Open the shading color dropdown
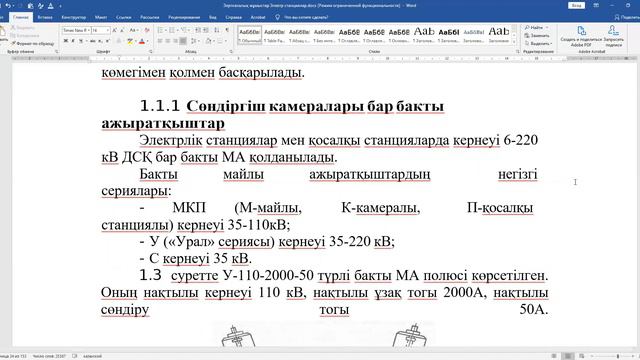This screenshot has width=640, height=360. (213, 41)
